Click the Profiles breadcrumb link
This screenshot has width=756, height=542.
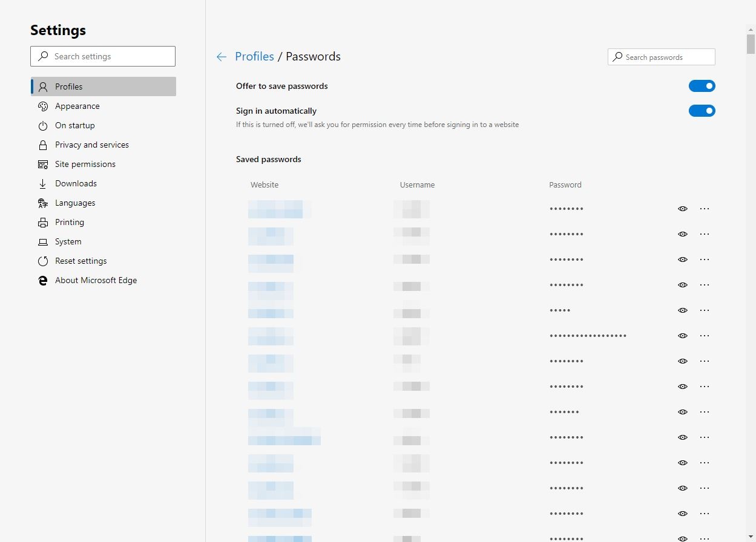click(x=254, y=56)
